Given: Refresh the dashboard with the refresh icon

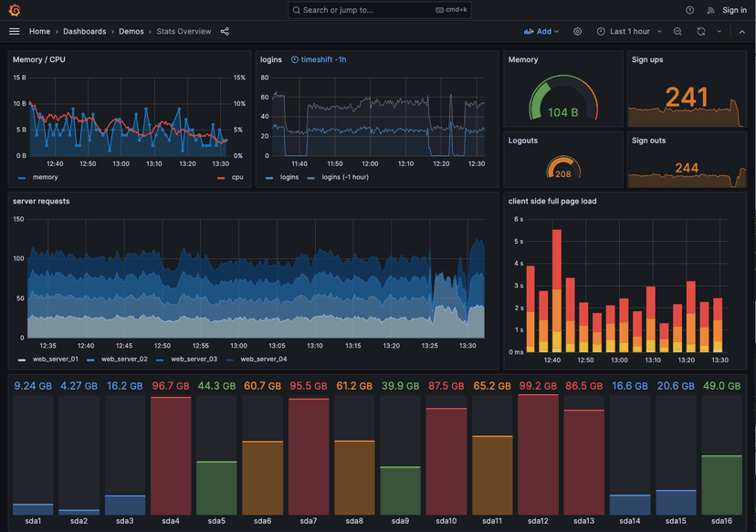Looking at the screenshot, I should click(x=699, y=31).
